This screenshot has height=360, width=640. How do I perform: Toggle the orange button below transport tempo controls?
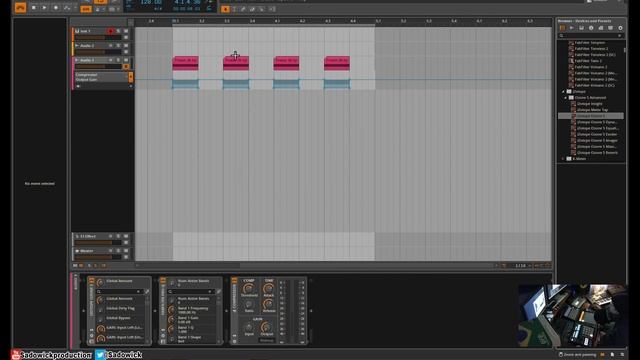[86, 9]
